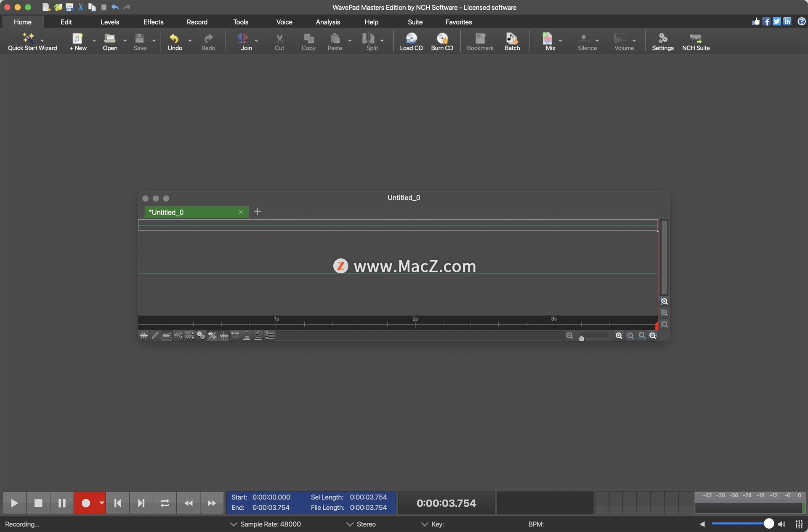Image resolution: width=808 pixels, height=532 pixels.
Task: Switch to the Voice tab
Action: [x=284, y=22]
